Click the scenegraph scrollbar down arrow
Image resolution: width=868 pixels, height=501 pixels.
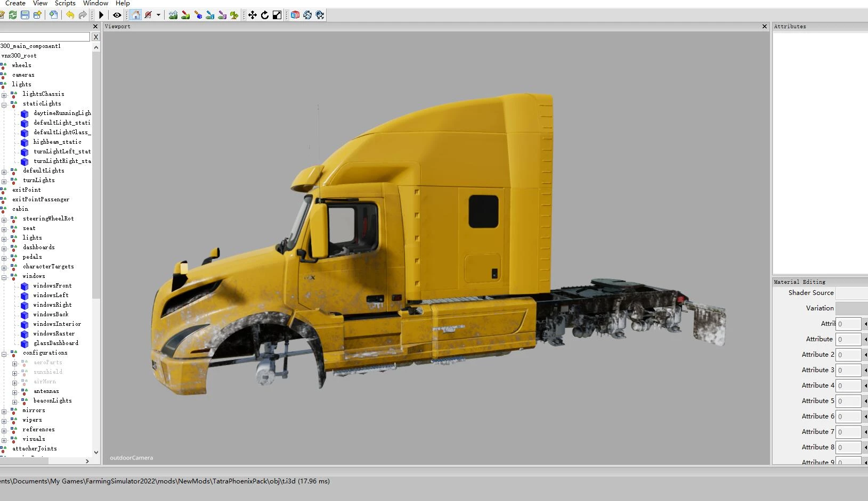[96, 453]
